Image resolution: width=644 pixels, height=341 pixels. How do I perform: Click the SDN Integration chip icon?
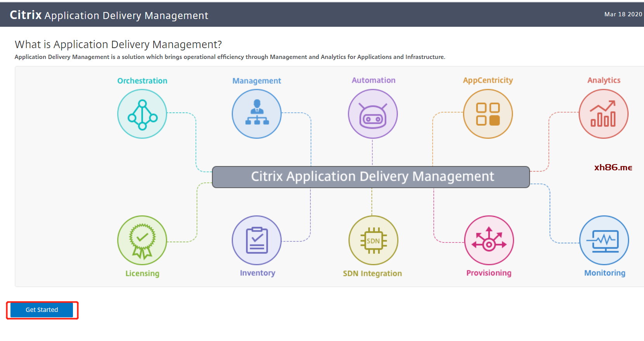pos(373,241)
